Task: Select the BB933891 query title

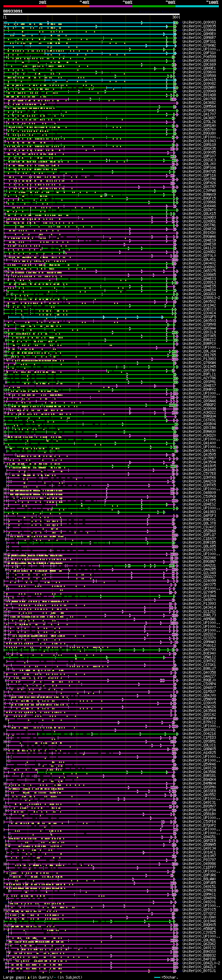Action: click(13, 11)
